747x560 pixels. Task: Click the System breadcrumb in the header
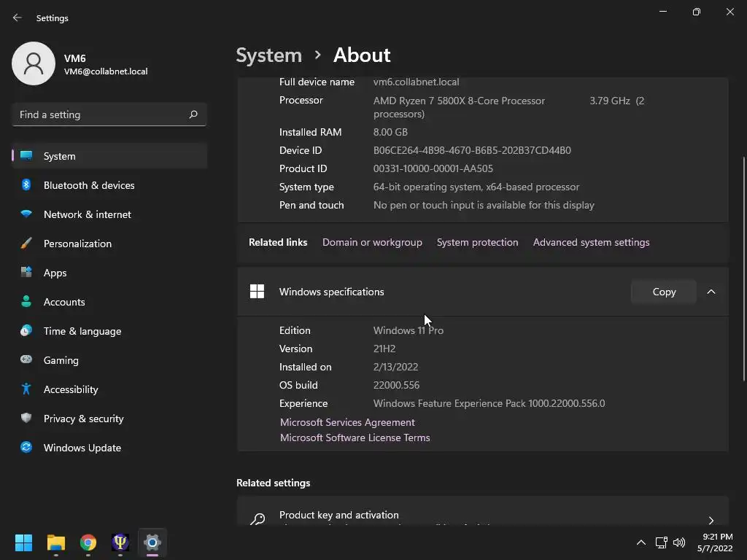pyautogui.click(x=269, y=55)
